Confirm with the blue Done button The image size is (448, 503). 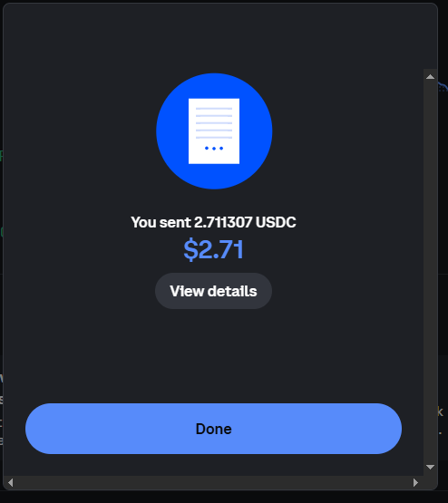[213, 429]
